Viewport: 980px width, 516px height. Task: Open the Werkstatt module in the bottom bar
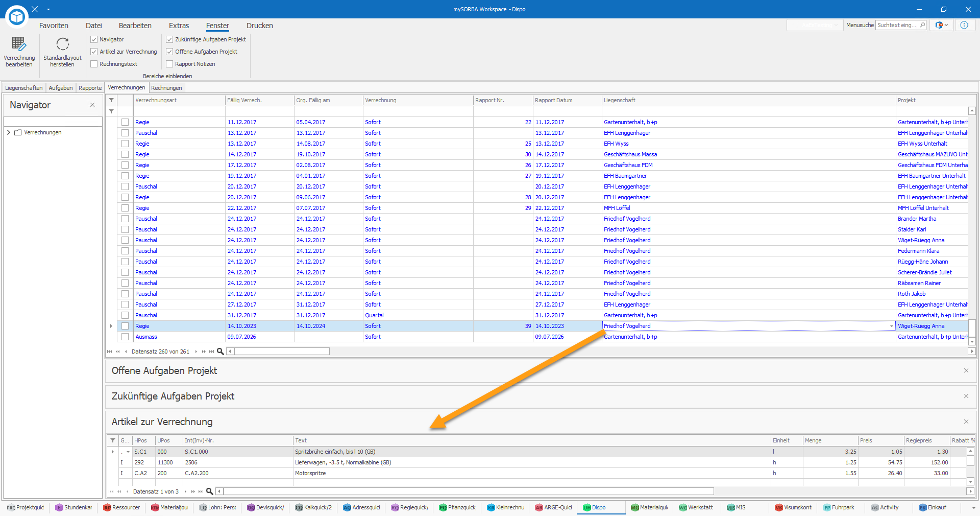(696, 507)
